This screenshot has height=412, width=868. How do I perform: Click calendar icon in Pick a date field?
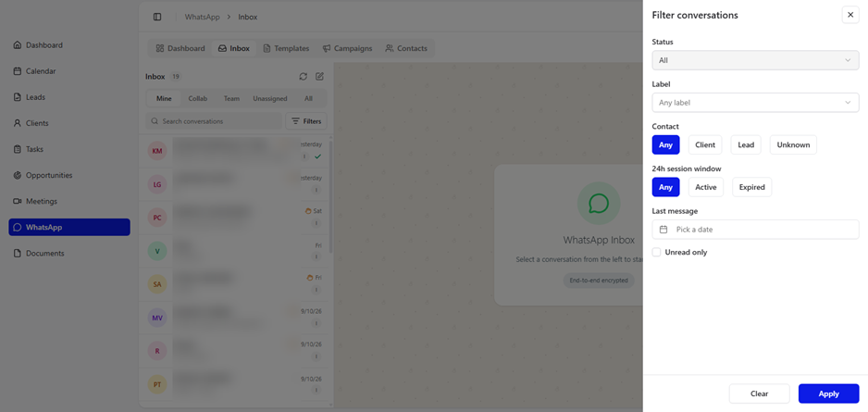click(663, 230)
